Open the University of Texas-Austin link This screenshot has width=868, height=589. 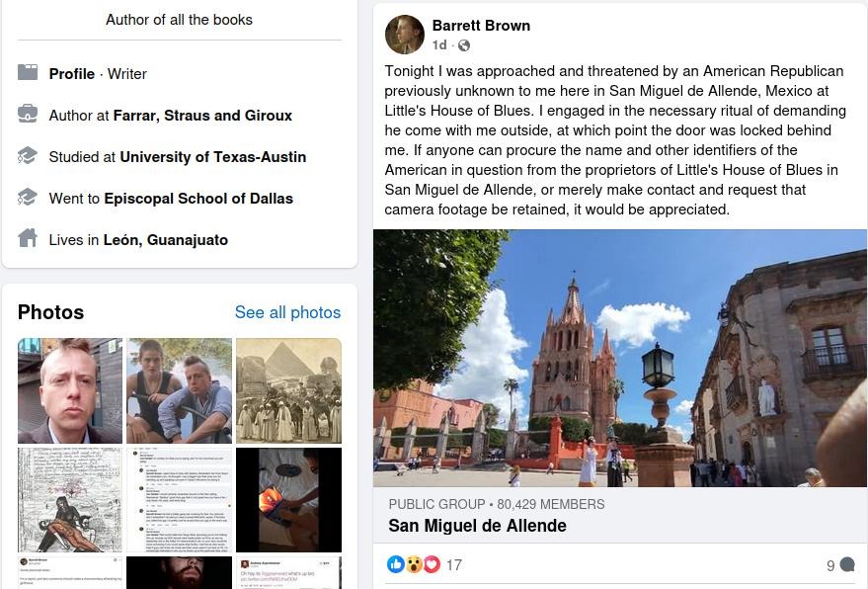click(x=213, y=157)
